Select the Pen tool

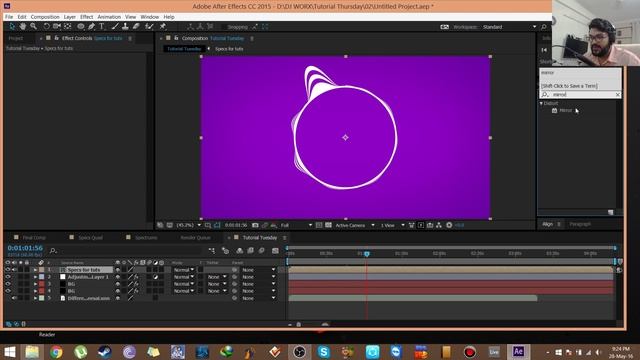tap(91, 27)
